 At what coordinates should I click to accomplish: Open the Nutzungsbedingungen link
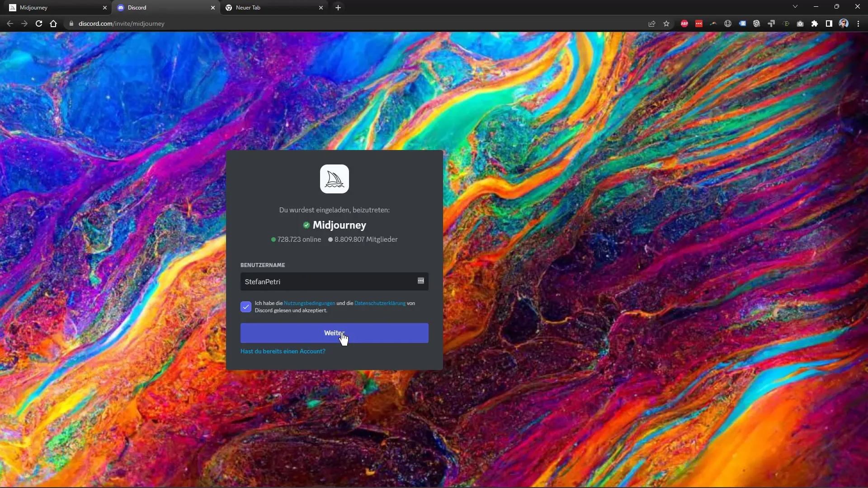(310, 303)
